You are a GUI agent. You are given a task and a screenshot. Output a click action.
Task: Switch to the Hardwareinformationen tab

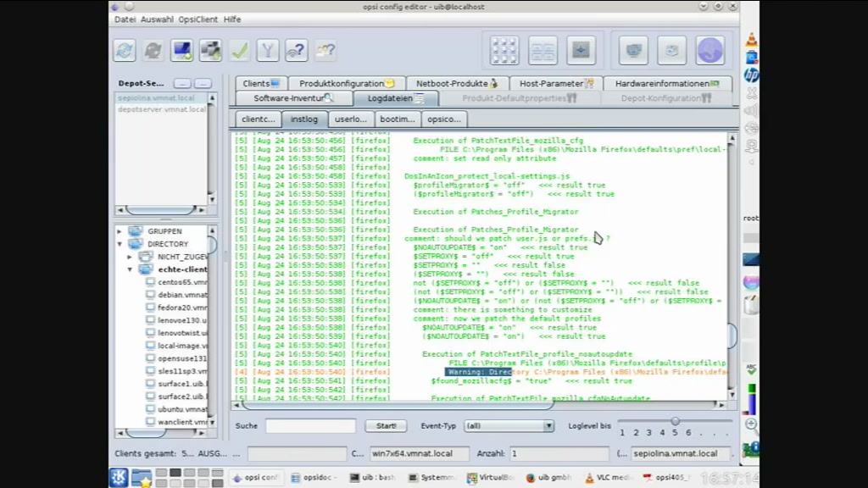pyautogui.click(x=667, y=84)
